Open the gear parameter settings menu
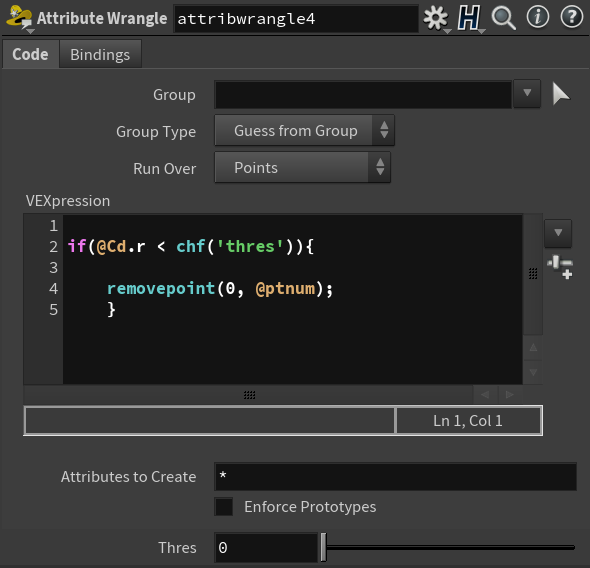 click(435, 18)
